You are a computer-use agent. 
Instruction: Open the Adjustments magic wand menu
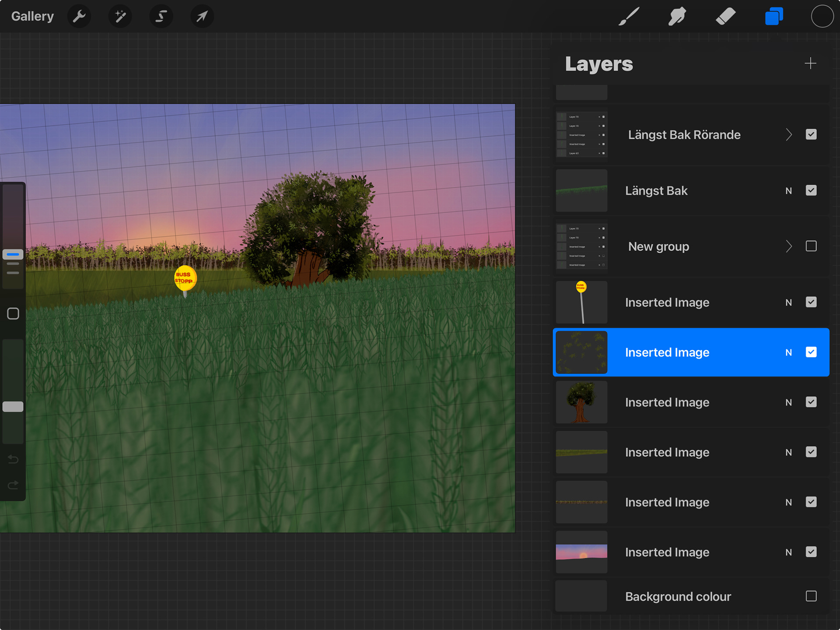coord(120,17)
